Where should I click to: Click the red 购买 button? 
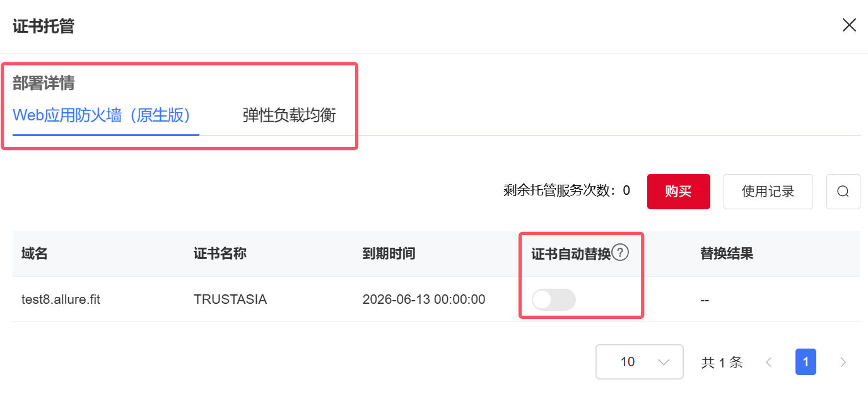[x=678, y=192]
